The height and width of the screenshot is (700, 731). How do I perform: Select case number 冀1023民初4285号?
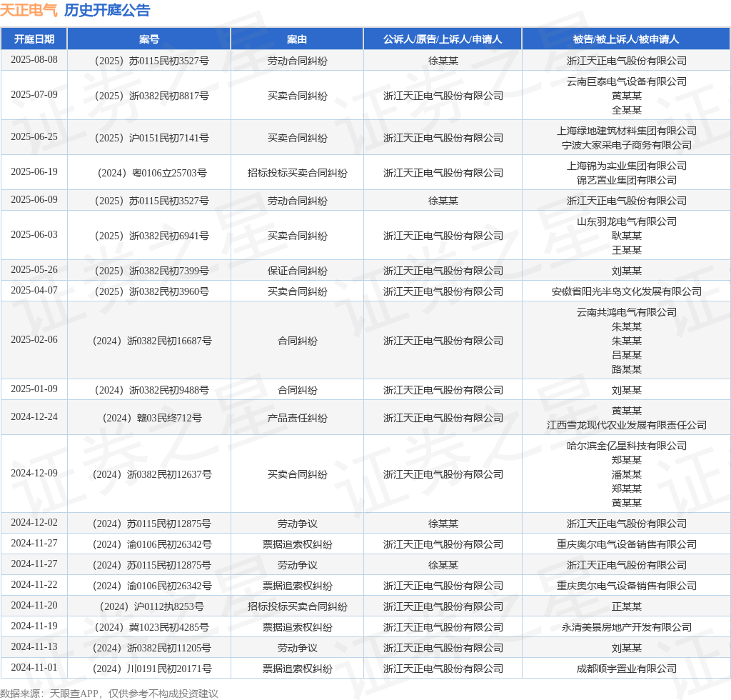(x=151, y=628)
